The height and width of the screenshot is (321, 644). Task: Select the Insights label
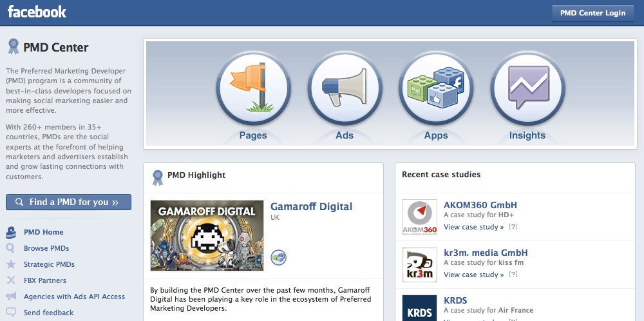[x=527, y=135]
